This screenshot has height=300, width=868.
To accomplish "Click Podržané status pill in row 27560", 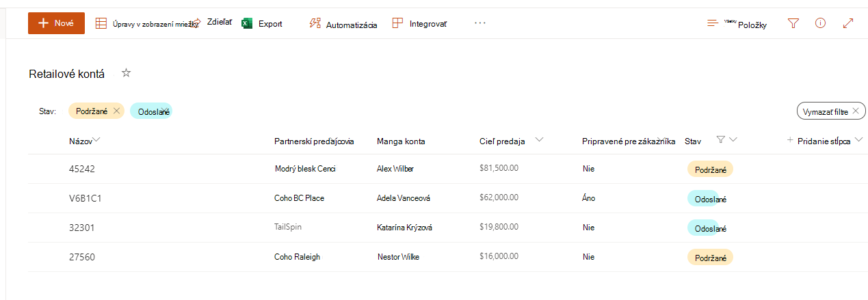I will tap(710, 258).
